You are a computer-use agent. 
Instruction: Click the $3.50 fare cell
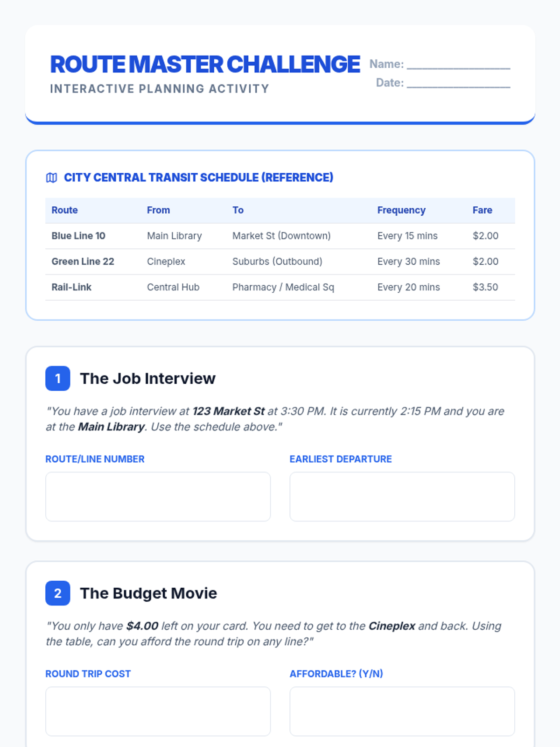[485, 287]
